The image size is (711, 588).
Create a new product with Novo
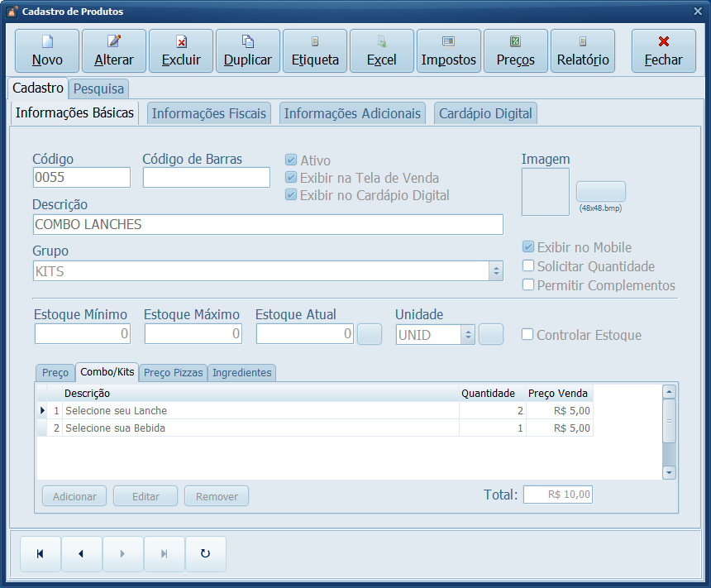[x=47, y=50]
